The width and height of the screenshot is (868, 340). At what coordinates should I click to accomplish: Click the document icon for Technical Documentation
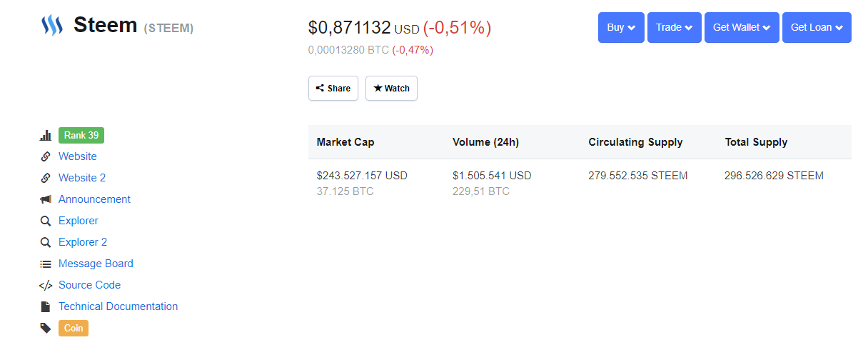[46, 306]
